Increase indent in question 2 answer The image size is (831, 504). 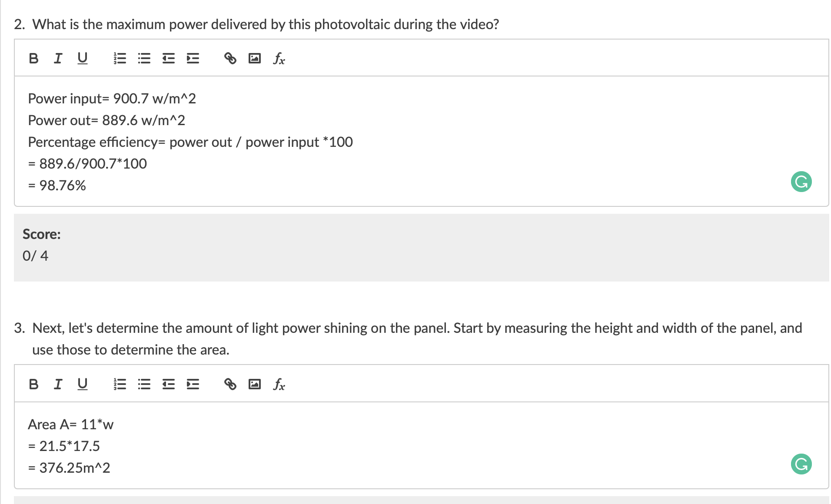click(x=192, y=58)
